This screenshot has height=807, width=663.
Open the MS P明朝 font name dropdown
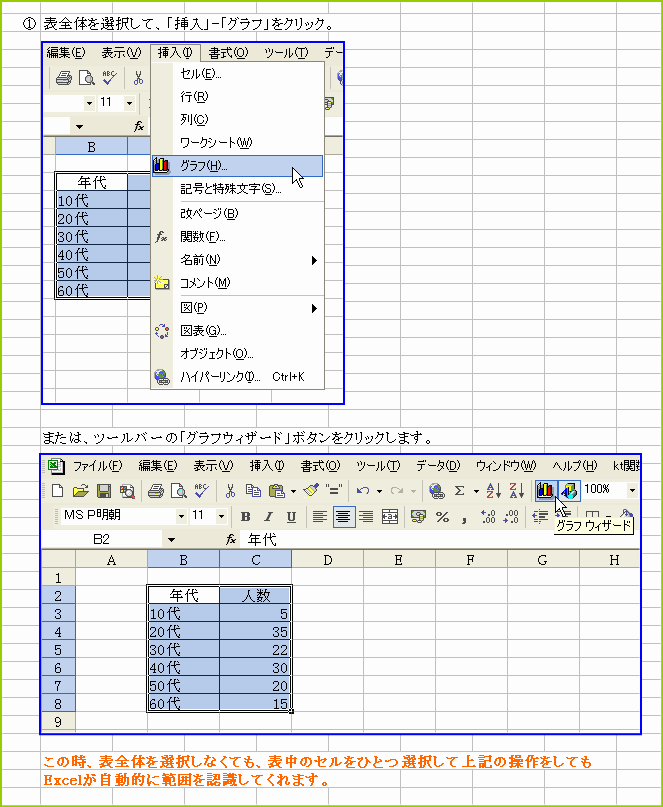pyautogui.click(x=181, y=516)
